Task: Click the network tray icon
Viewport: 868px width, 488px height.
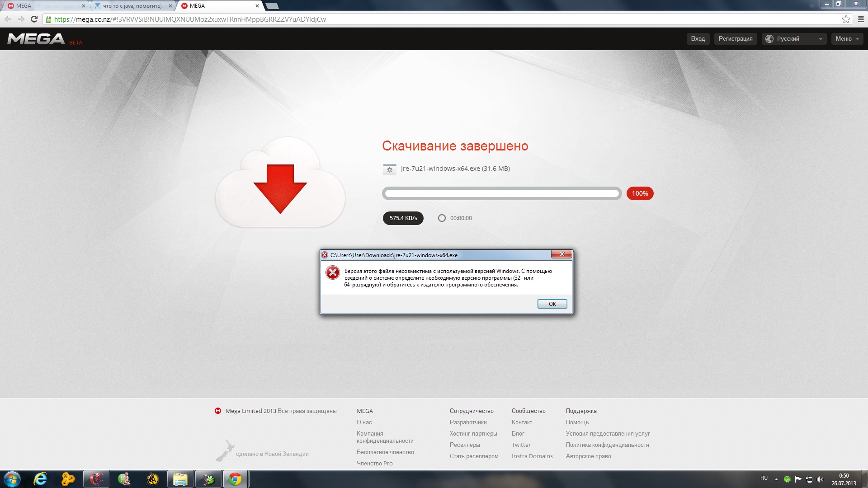Action: tap(809, 479)
